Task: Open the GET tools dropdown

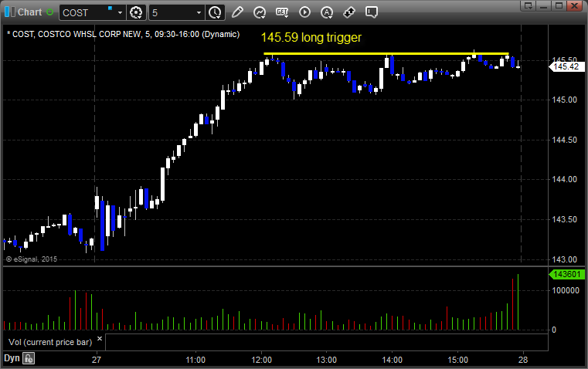Action: [282, 12]
